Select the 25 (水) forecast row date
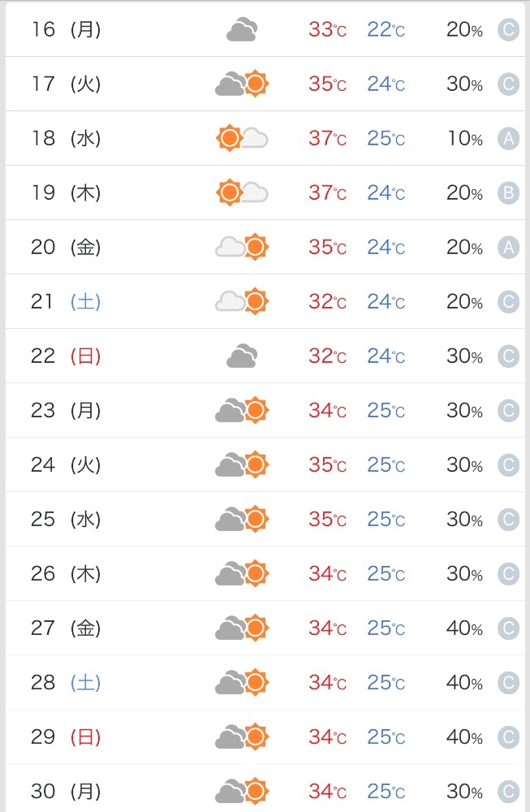 66,519
